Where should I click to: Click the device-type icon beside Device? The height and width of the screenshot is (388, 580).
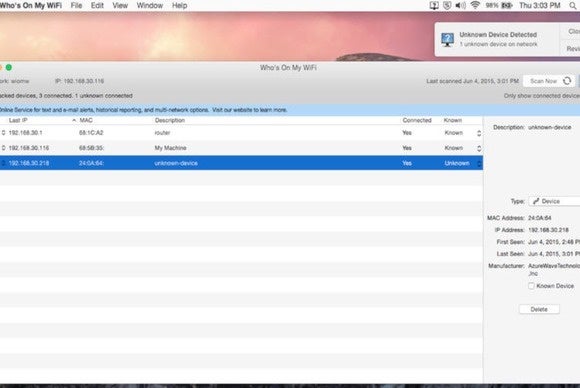pos(536,201)
